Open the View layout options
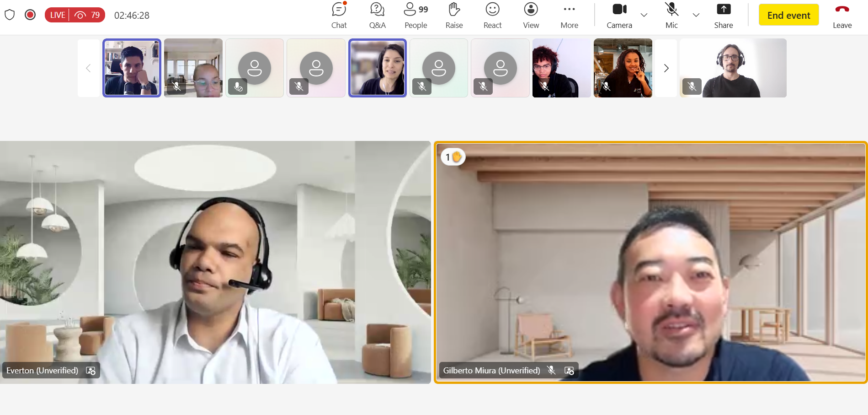Image resolution: width=868 pixels, height=415 pixels. (531, 15)
